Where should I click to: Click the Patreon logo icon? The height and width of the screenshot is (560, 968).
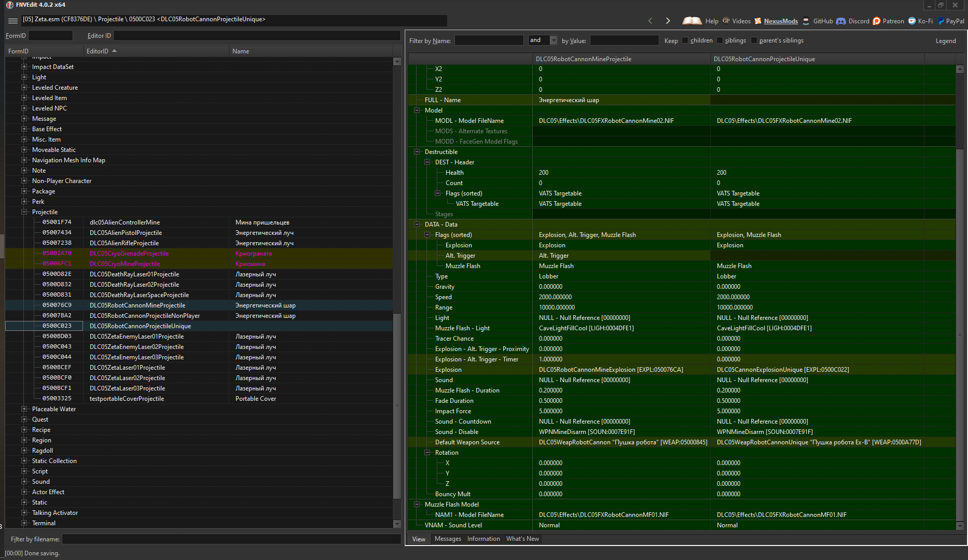[877, 21]
